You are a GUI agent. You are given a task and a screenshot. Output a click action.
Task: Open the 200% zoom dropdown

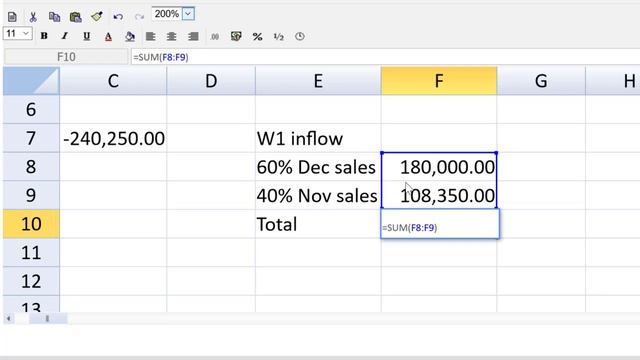pyautogui.click(x=188, y=14)
